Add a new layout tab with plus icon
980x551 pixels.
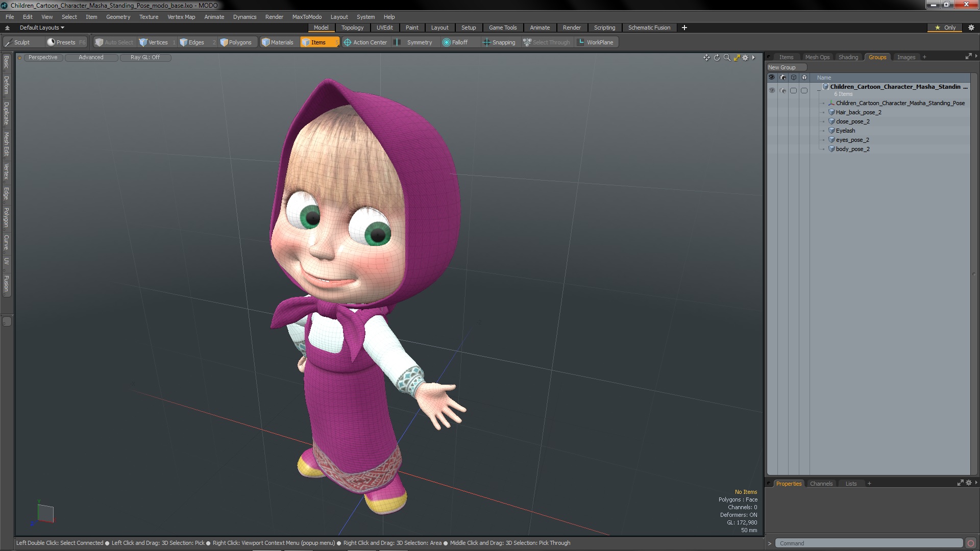(x=684, y=28)
